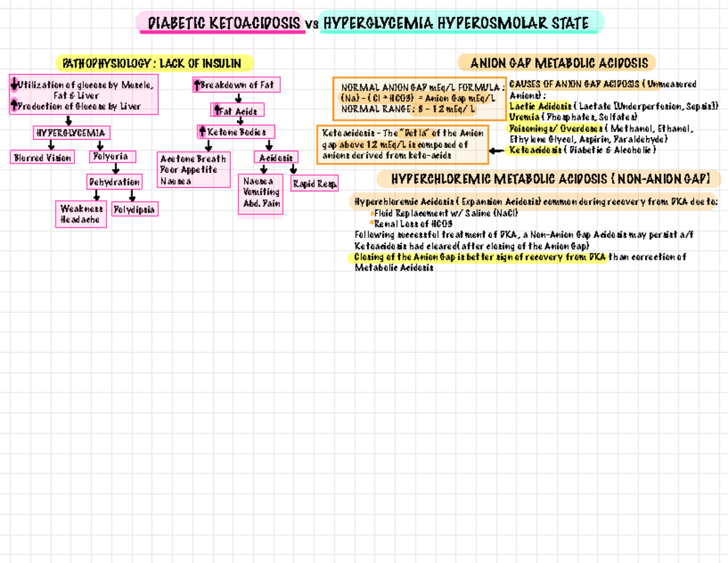Viewport: 728px width, 563px height.
Task: Collapse the Acetone Breath symptom box
Action: 193,170
